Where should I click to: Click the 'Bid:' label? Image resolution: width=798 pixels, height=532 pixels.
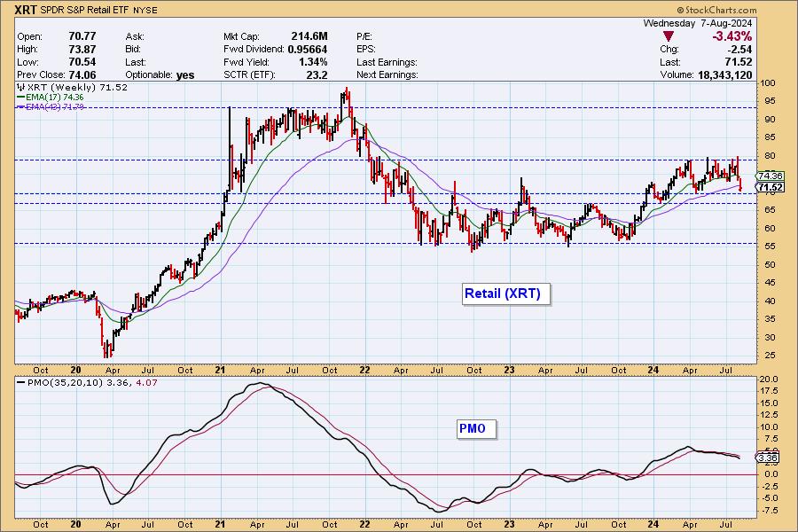pyautogui.click(x=133, y=50)
